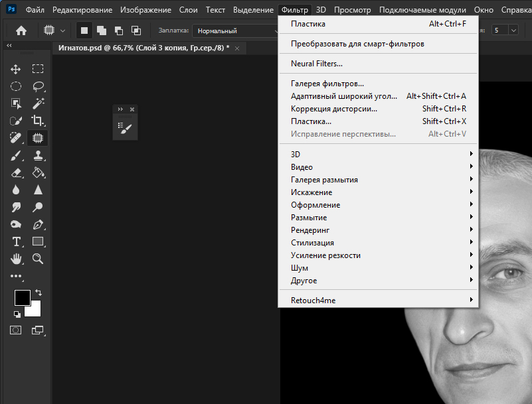The width and height of the screenshot is (532, 404).
Task: Select the Paint Bucket tool
Action: pyautogui.click(x=38, y=173)
